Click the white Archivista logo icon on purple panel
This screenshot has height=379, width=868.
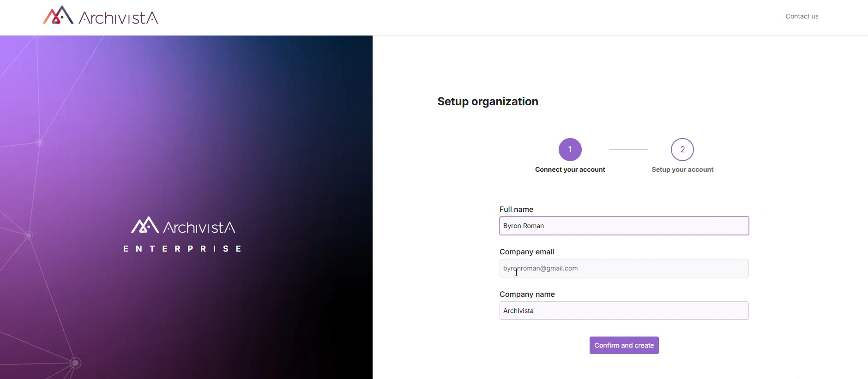[145, 225]
